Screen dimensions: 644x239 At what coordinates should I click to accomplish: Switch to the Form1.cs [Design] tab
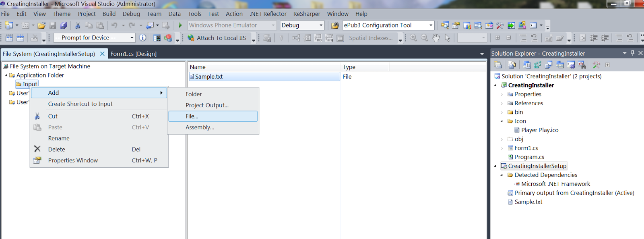pyautogui.click(x=133, y=54)
